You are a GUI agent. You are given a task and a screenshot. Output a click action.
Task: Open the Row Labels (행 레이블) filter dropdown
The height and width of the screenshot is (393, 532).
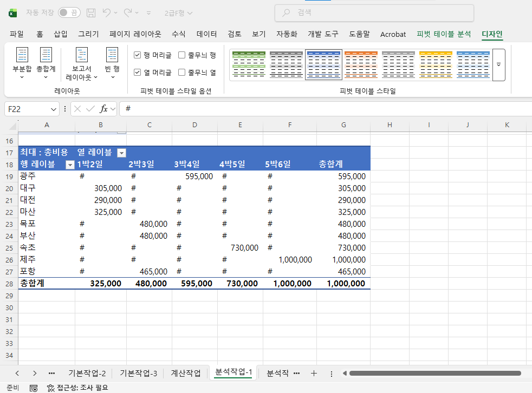click(69, 165)
